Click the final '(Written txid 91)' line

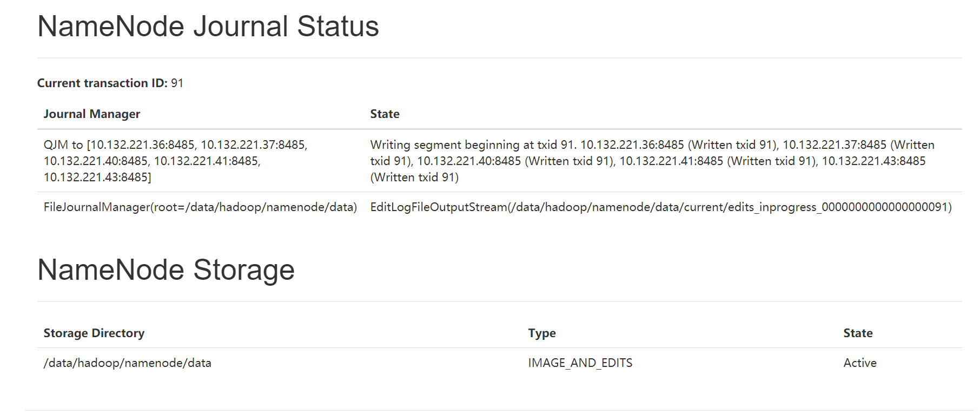point(414,178)
